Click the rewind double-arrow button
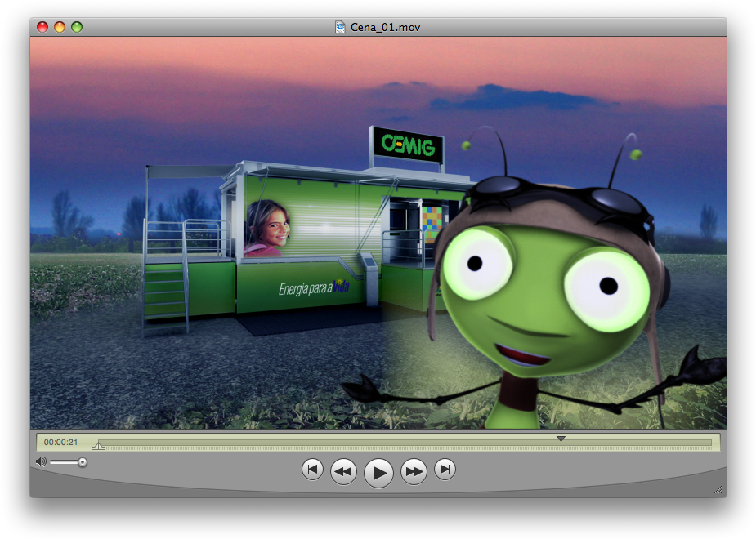 click(343, 471)
